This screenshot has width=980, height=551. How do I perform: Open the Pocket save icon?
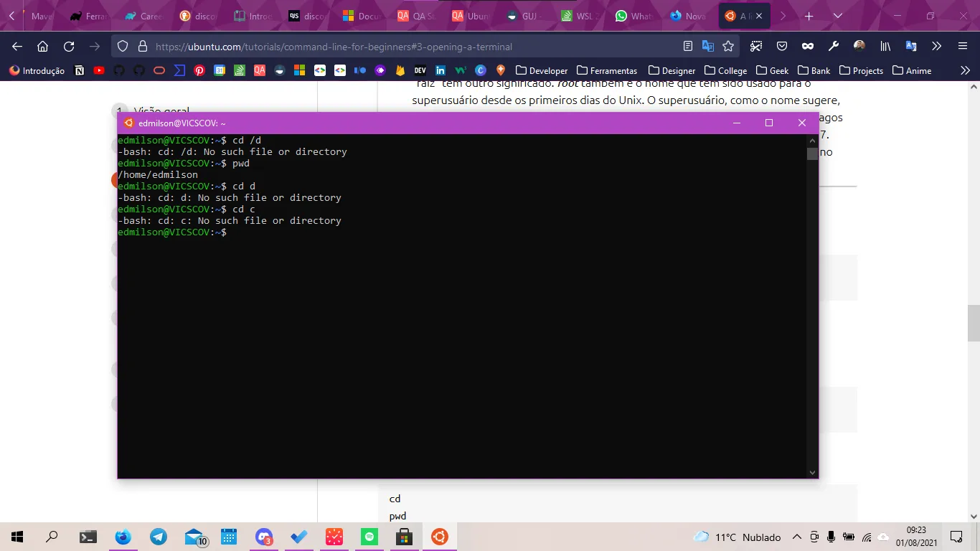point(782,47)
